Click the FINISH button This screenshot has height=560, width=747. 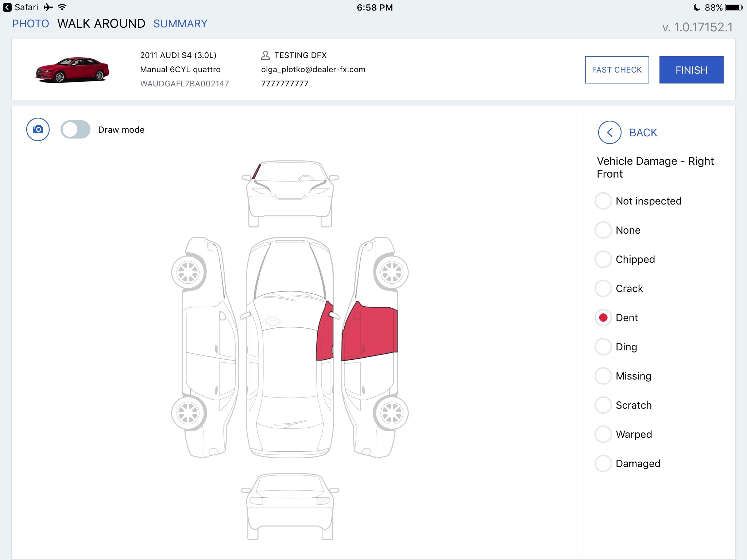click(691, 69)
